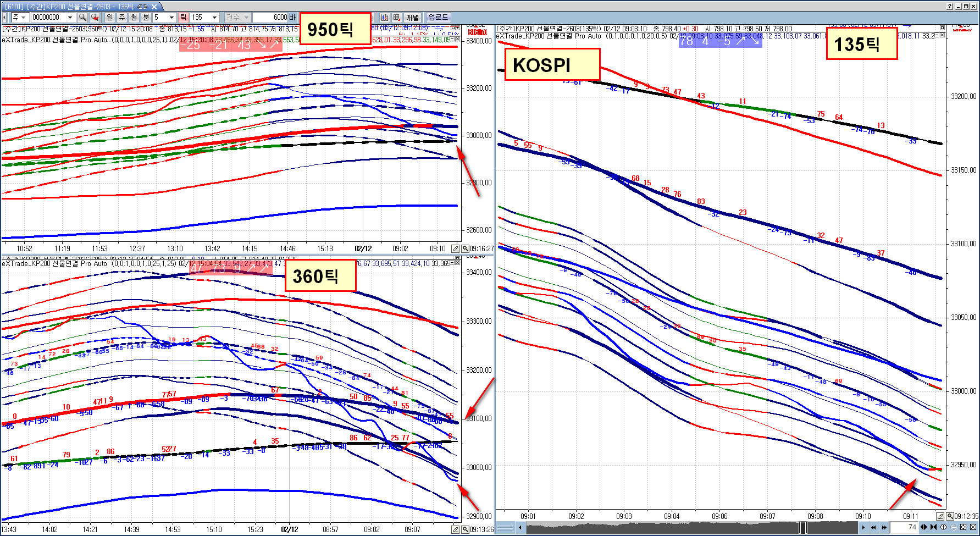Close the [6101] tab with X

coord(154,7)
